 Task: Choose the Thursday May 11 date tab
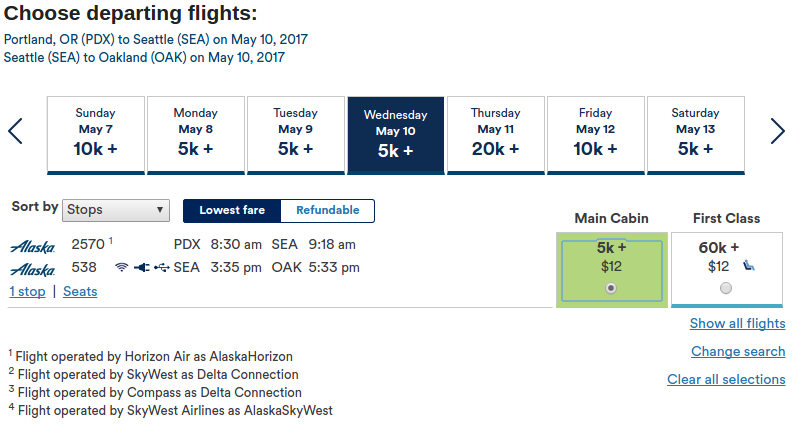[x=495, y=133]
